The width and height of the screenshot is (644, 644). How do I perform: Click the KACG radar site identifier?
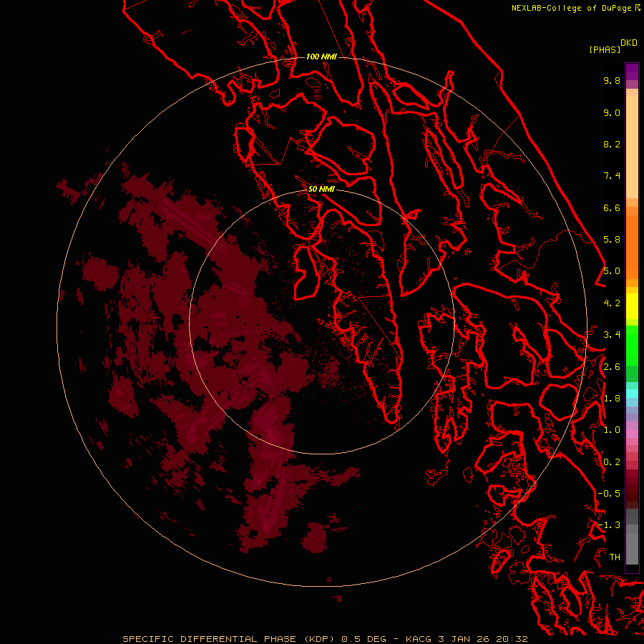(x=419, y=639)
